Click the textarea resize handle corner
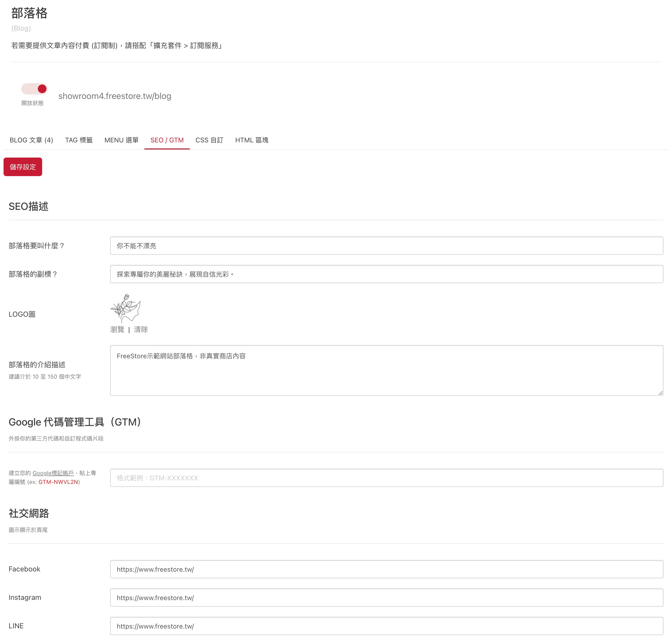668x644 pixels. coord(660,393)
